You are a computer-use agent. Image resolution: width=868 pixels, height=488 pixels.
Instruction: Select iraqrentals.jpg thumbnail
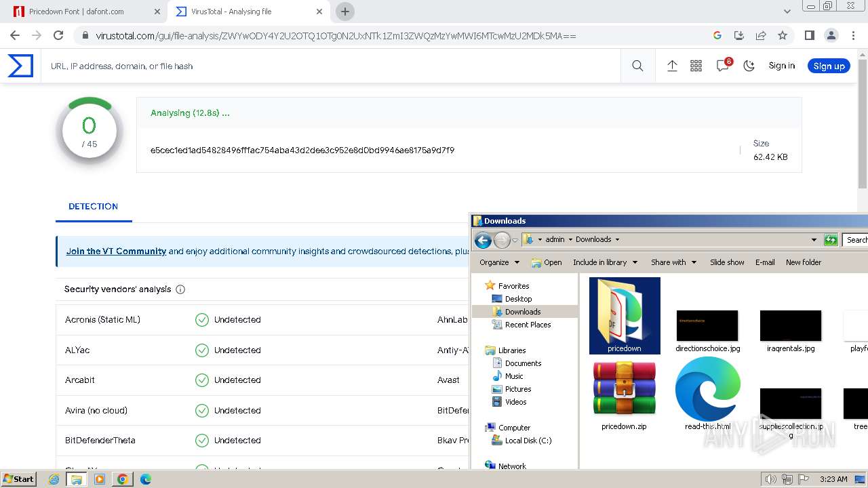[x=791, y=331]
